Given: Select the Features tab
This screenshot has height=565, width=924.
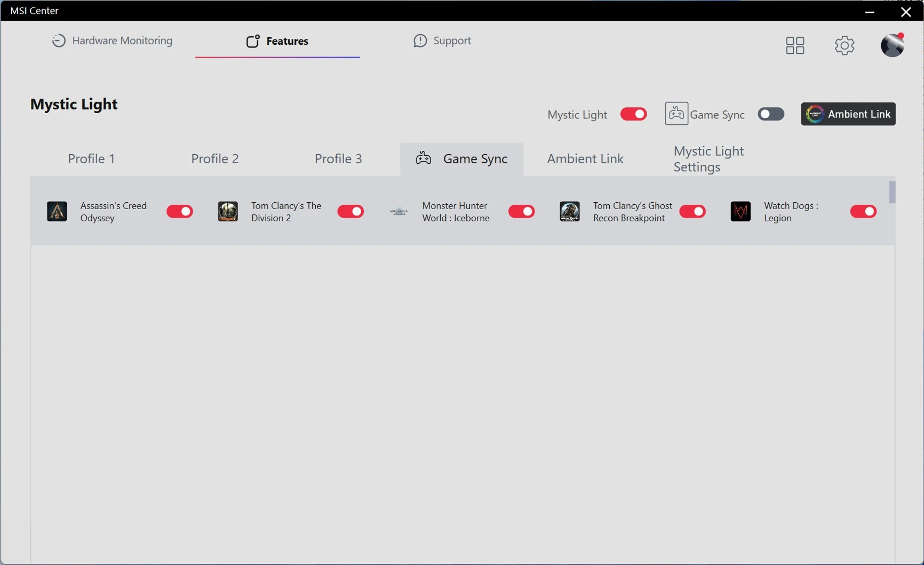Looking at the screenshot, I should [x=277, y=41].
